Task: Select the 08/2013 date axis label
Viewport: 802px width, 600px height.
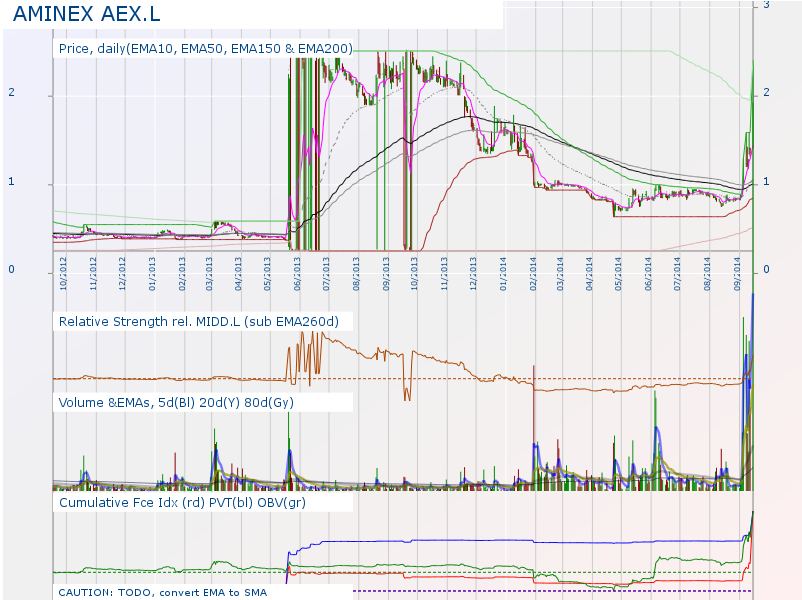Action: click(x=357, y=274)
